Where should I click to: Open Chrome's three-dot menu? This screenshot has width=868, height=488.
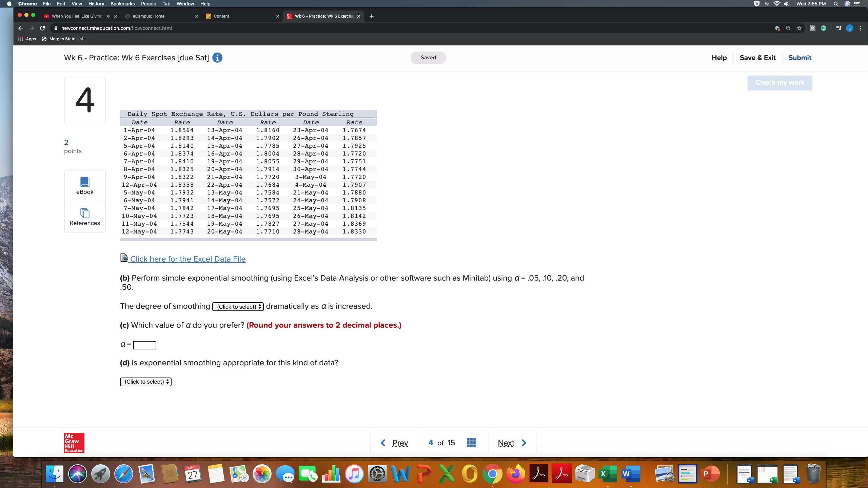(861, 28)
